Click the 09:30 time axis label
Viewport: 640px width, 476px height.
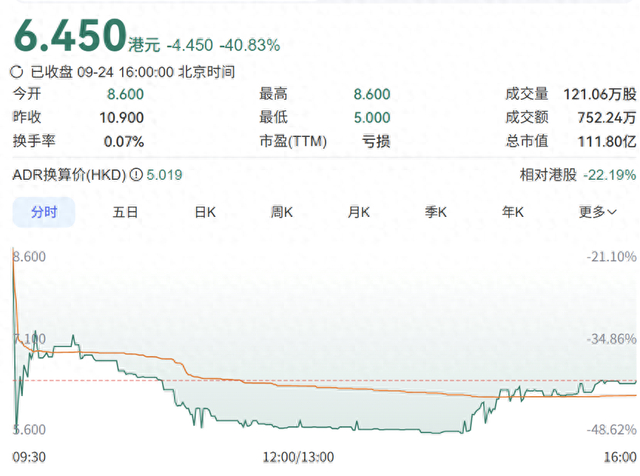29,457
